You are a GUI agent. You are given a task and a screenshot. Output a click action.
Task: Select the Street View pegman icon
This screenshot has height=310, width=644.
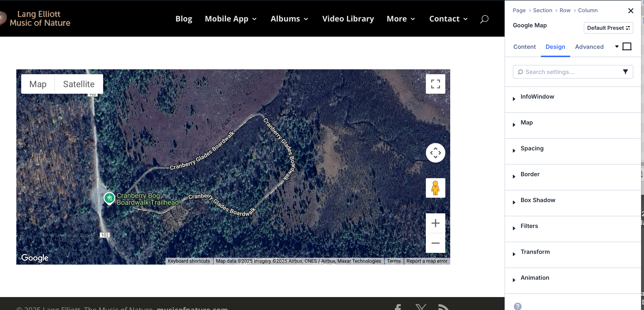click(x=435, y=188)
